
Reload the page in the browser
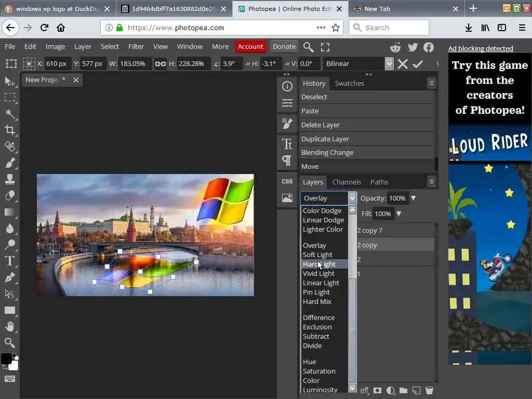pos(44,28)
